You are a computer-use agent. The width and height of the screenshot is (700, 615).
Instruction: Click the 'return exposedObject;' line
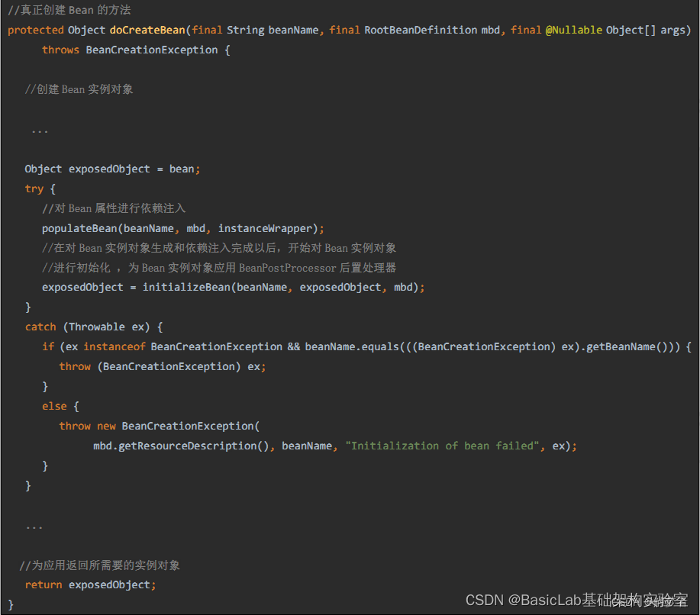click(91, 584)
